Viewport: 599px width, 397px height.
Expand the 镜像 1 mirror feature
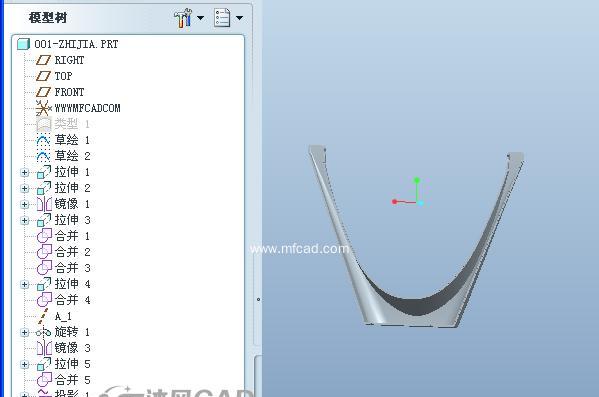click(x=24, y=204)
